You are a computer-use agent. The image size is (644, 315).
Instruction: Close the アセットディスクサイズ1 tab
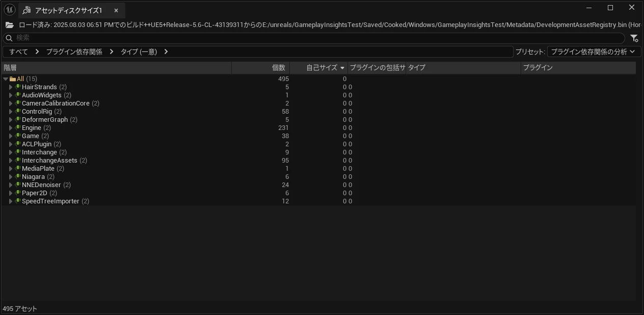[116, 11]
